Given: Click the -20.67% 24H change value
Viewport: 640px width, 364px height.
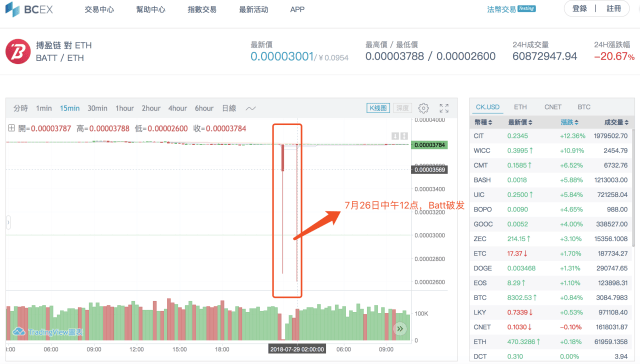Looking at the screenshot, I should point(614,56).
